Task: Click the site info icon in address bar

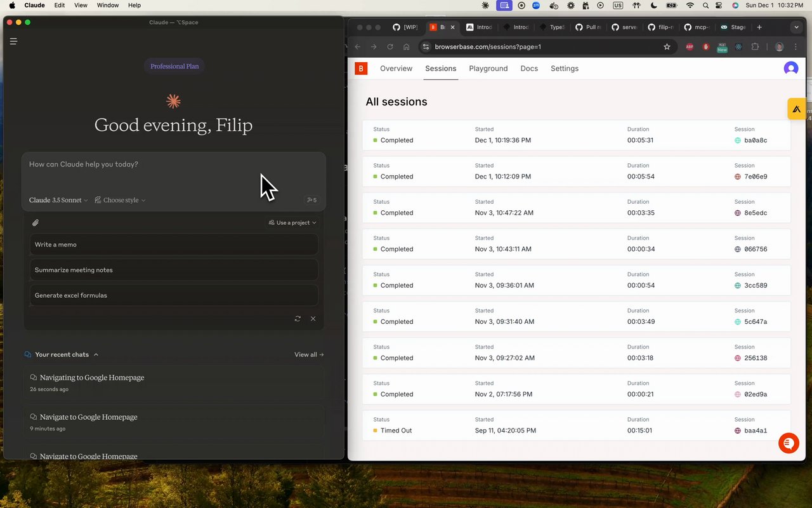Action: pyautogui.click(x=426, y=46)
